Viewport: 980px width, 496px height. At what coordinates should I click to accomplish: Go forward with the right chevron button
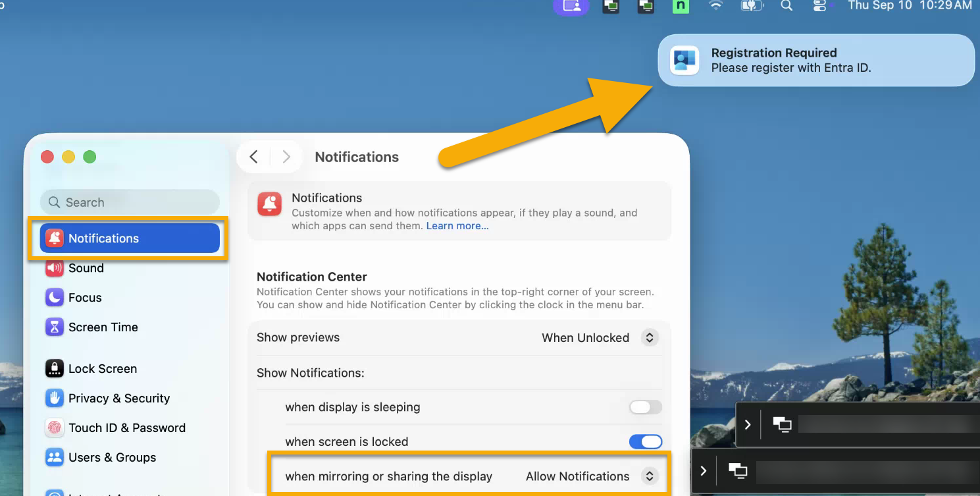tap(286, 157)
